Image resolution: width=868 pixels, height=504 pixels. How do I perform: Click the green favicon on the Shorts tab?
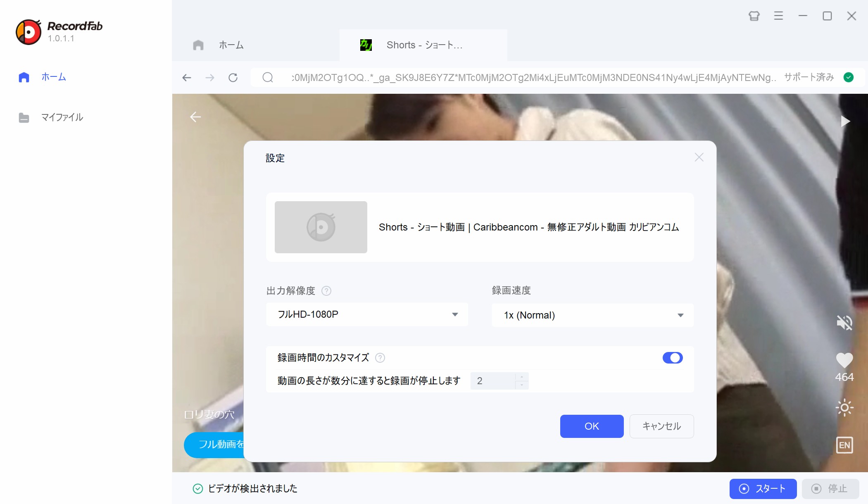coord(366,45)
